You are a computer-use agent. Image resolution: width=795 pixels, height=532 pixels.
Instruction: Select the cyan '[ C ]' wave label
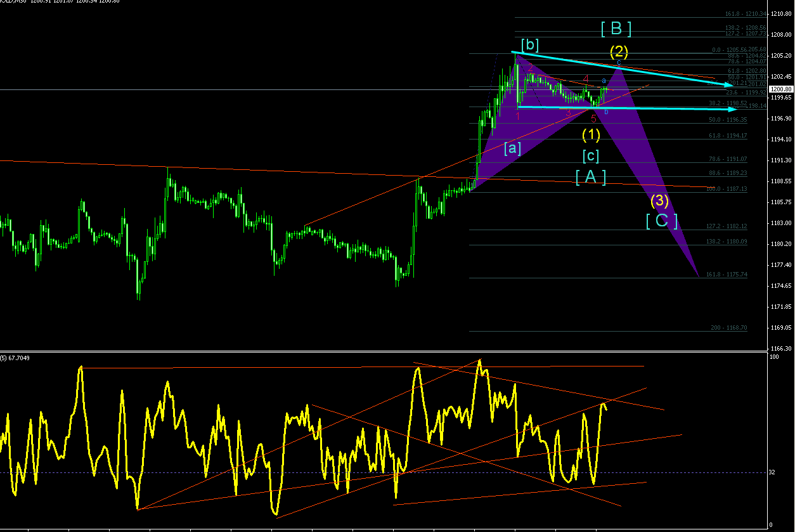(x=662, y=221)
